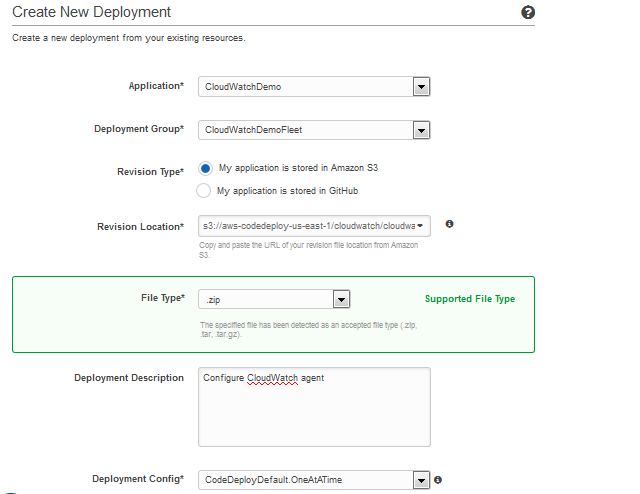The height and width of the screenshot is (494, 640).
Task: Select 'My application is stored in Amazon S3'
Action: click(205, 168)
